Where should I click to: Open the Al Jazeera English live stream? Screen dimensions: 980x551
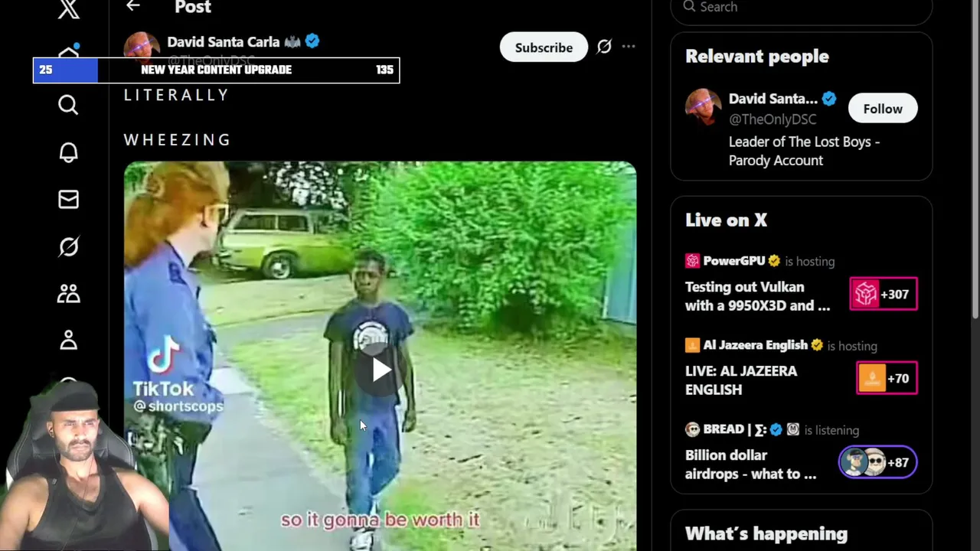click(741, 380)
